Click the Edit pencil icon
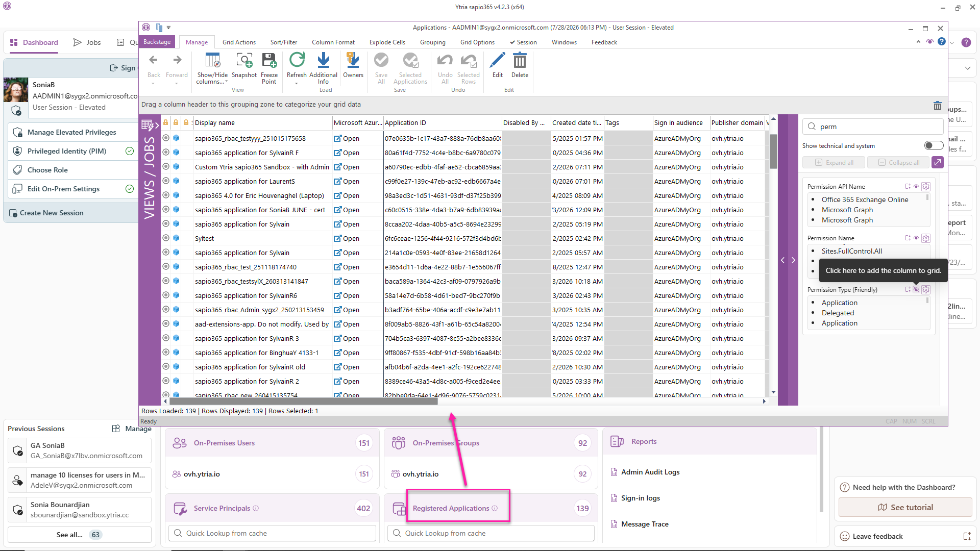 pos(497,61)
